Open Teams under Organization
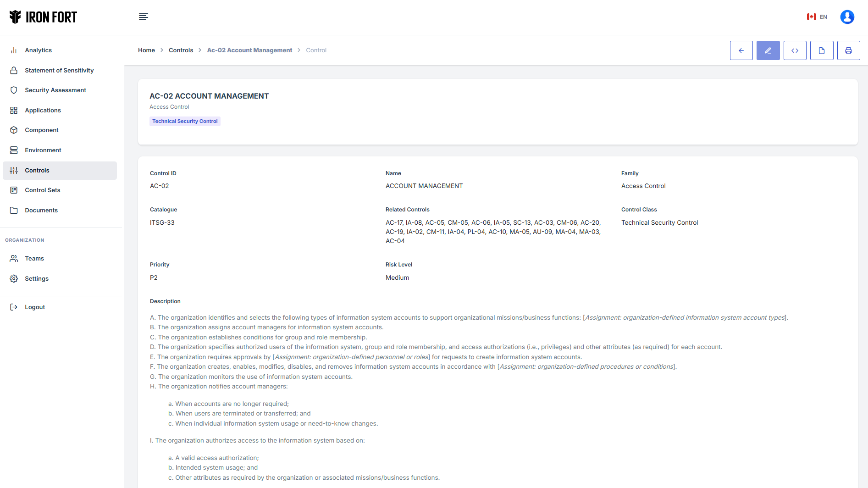This screenshot has width=868, height=488. 34,259
